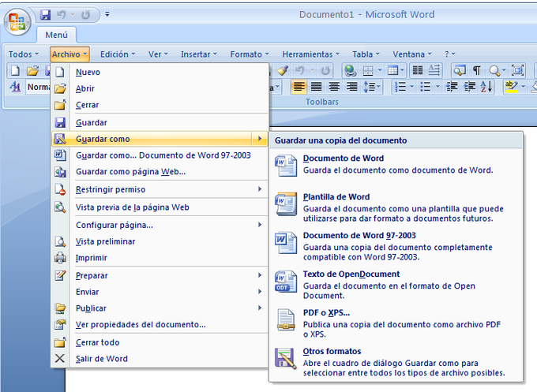Open the Todos menu
The height and width of the screenshot is (392, 537).
tap(23, 54)
